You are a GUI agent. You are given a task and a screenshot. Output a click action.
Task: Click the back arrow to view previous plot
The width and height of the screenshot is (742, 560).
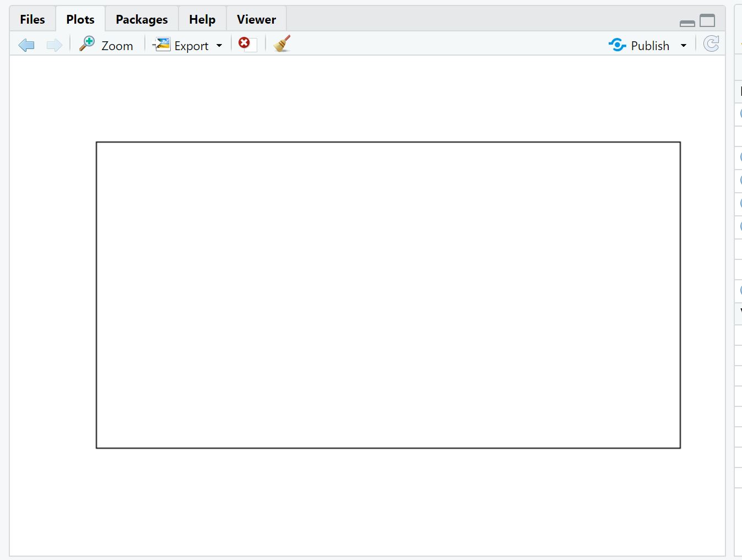[26, 45]
